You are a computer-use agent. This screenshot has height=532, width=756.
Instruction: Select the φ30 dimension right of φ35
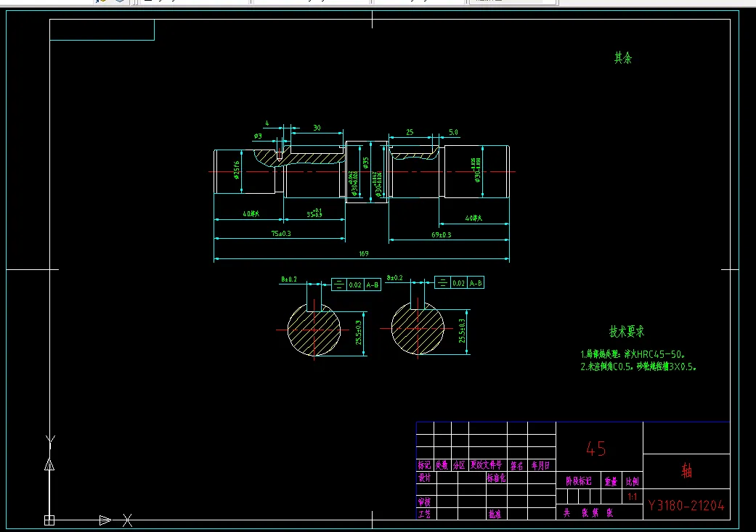click(x=378, y=184)
